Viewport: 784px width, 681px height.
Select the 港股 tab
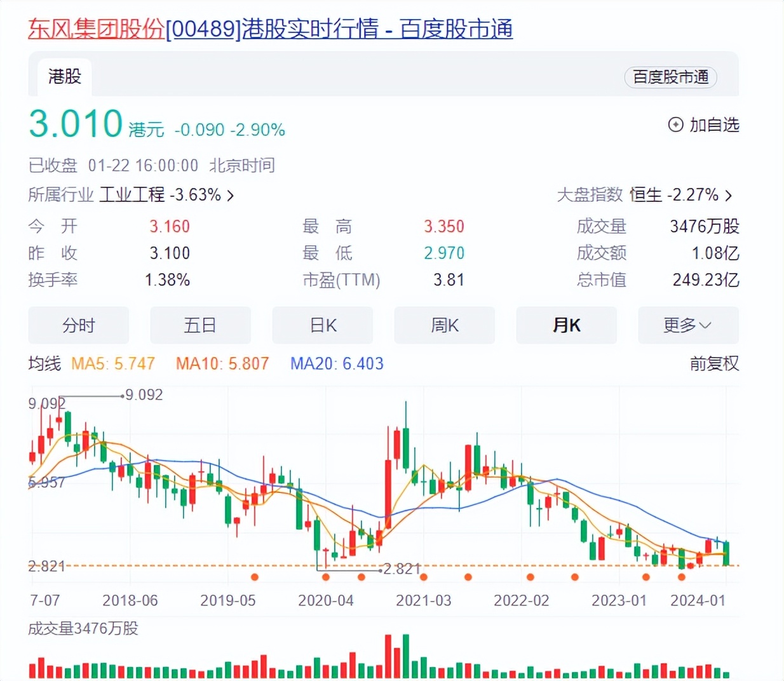64,77
